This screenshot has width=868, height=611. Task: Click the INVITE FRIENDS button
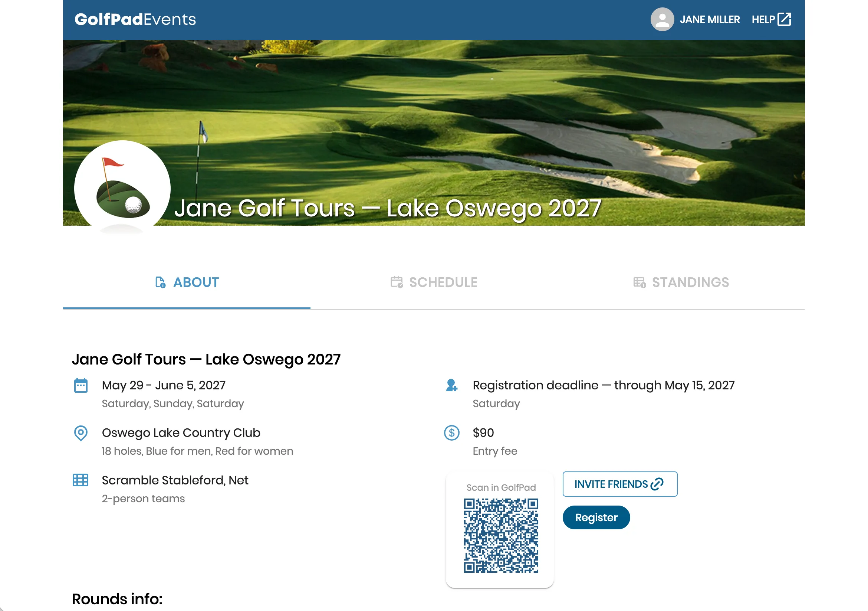click(619, 484)
